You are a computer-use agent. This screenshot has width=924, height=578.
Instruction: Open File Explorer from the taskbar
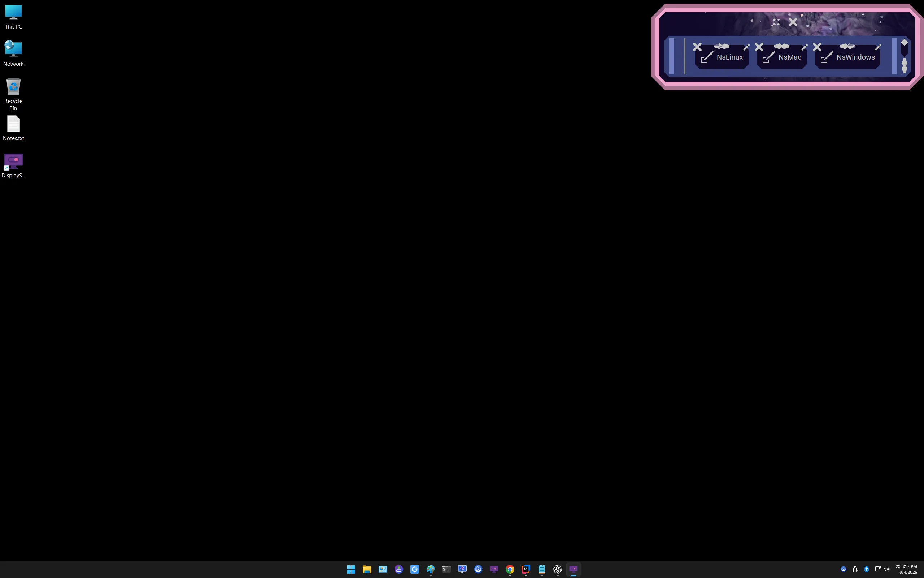pos(367,569)
